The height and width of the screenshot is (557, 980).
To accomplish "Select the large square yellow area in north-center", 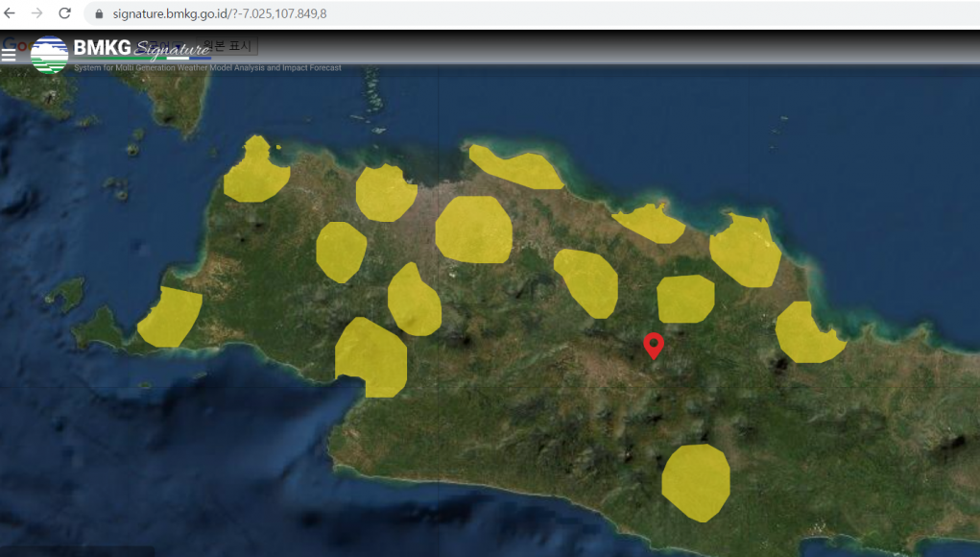I will [x=473, y=230].
